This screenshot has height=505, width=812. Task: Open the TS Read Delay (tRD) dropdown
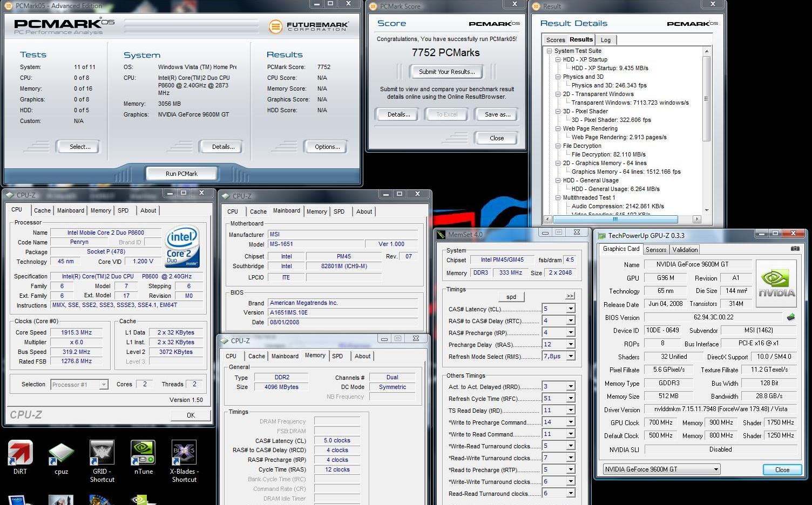tap(570, 410)
